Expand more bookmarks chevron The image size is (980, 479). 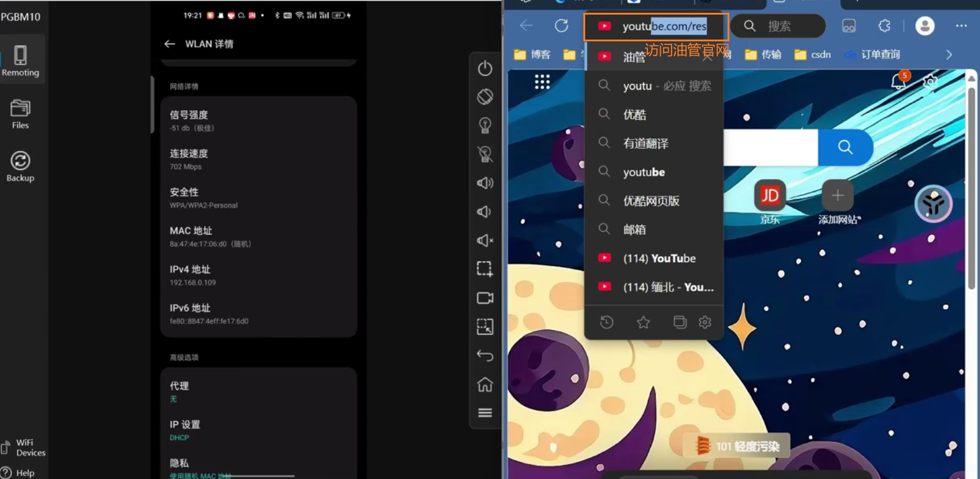(x=949, y=55)
